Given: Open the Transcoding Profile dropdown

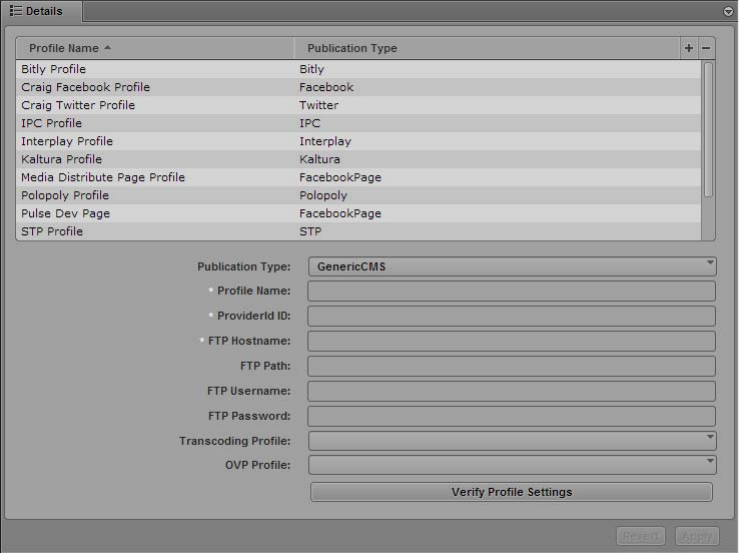Looking at the screenshot, I should (512, 441).
